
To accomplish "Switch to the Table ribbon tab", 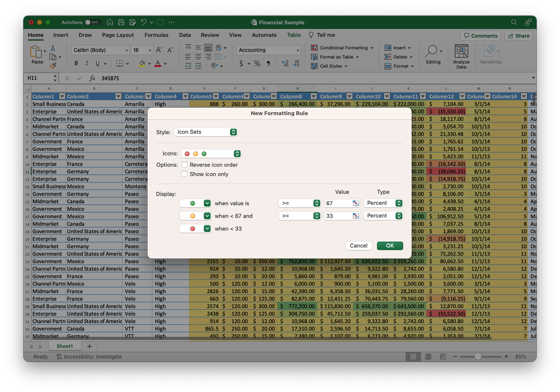I will tap(293, 35).
